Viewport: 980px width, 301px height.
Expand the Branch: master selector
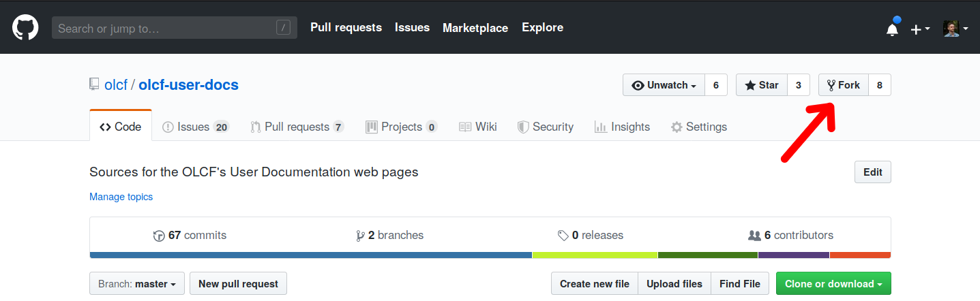[137, 284]
